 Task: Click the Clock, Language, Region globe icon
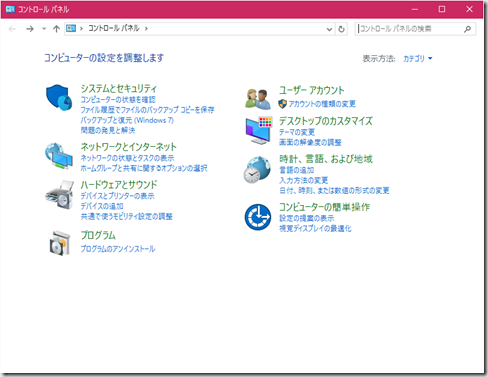[257, 170]
